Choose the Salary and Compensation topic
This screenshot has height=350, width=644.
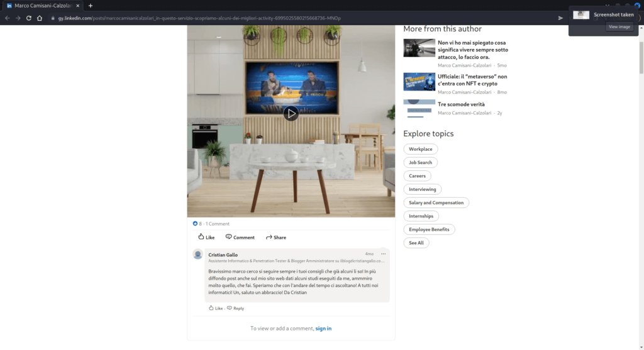436,202
